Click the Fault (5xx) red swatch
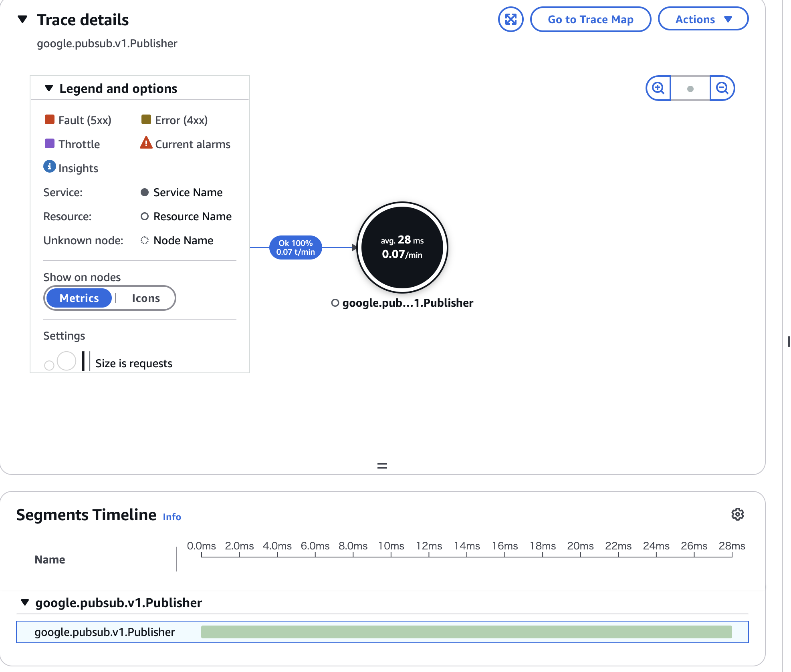The image size is (791, 672). pyautogui.click(x=49, y=119)
